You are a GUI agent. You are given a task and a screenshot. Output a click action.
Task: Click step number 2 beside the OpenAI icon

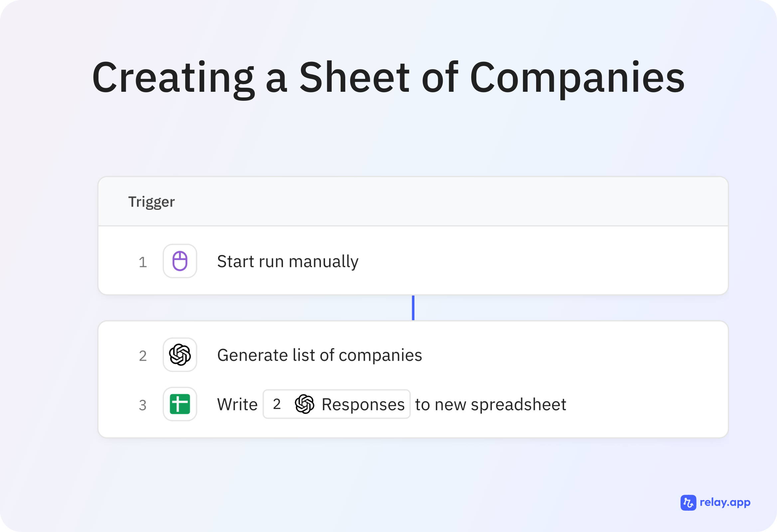pos(143,356)
